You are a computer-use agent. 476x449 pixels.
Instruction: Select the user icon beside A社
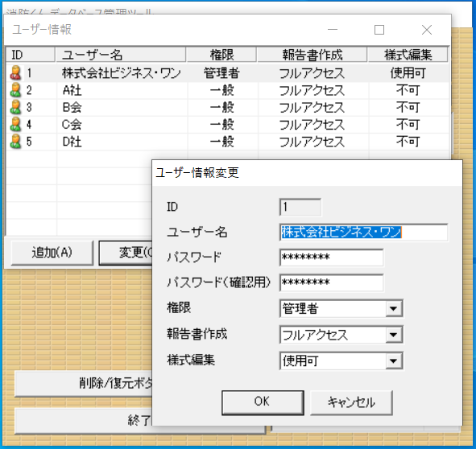15,90
